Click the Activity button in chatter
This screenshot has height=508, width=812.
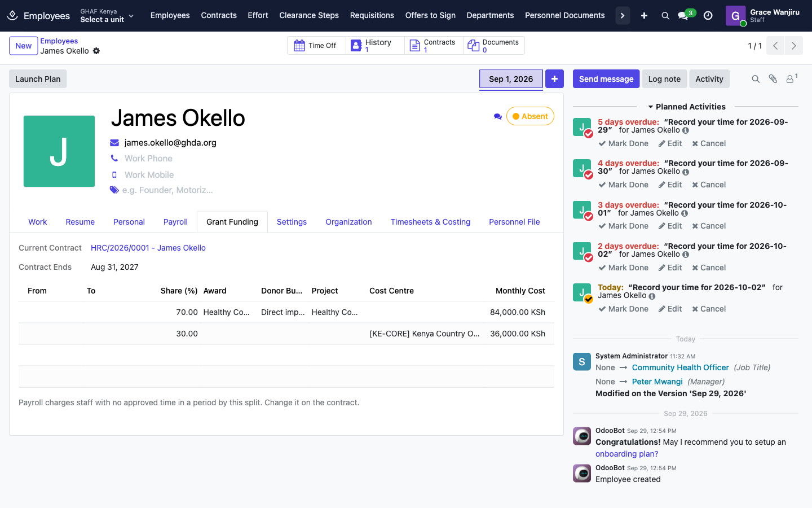tap(709, 79)
